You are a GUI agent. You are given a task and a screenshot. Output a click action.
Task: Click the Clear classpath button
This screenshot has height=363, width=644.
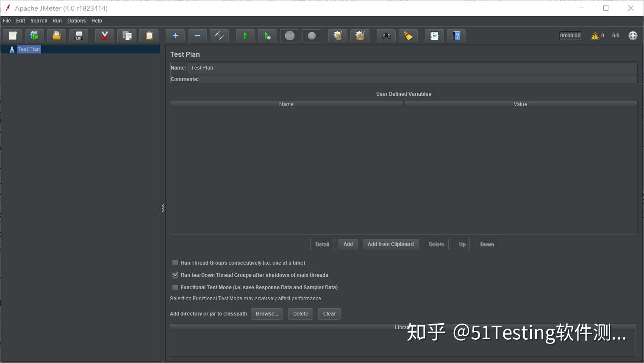330,314
